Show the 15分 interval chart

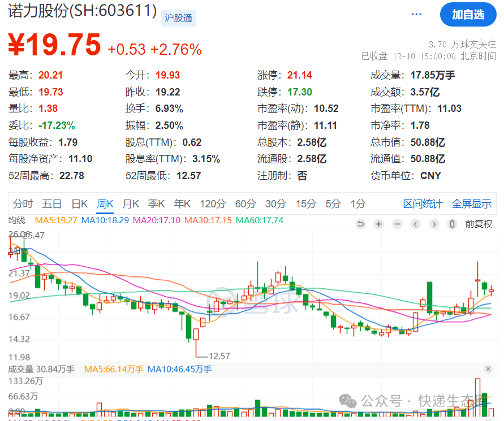306,203
